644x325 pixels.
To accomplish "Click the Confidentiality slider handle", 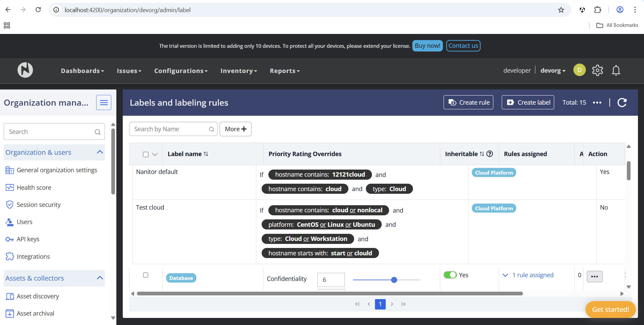I will click(394, 280).
